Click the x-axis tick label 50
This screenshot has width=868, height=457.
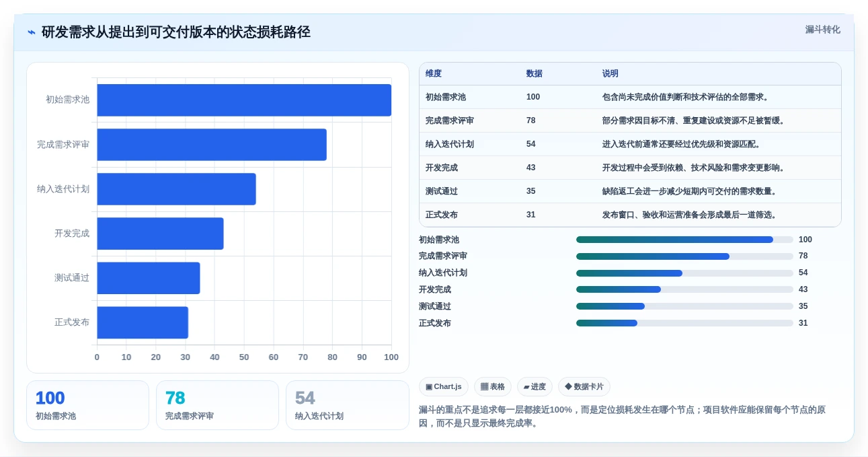click(244, 357)
